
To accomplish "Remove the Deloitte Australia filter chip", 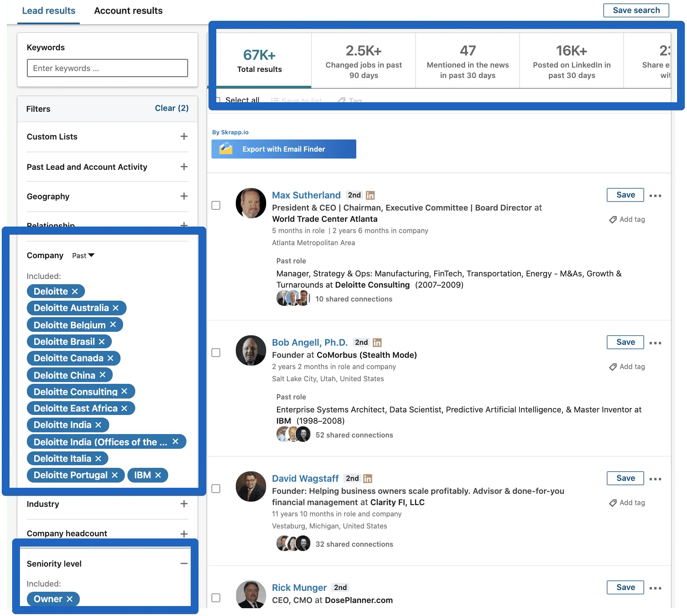I will coord(115,308).
